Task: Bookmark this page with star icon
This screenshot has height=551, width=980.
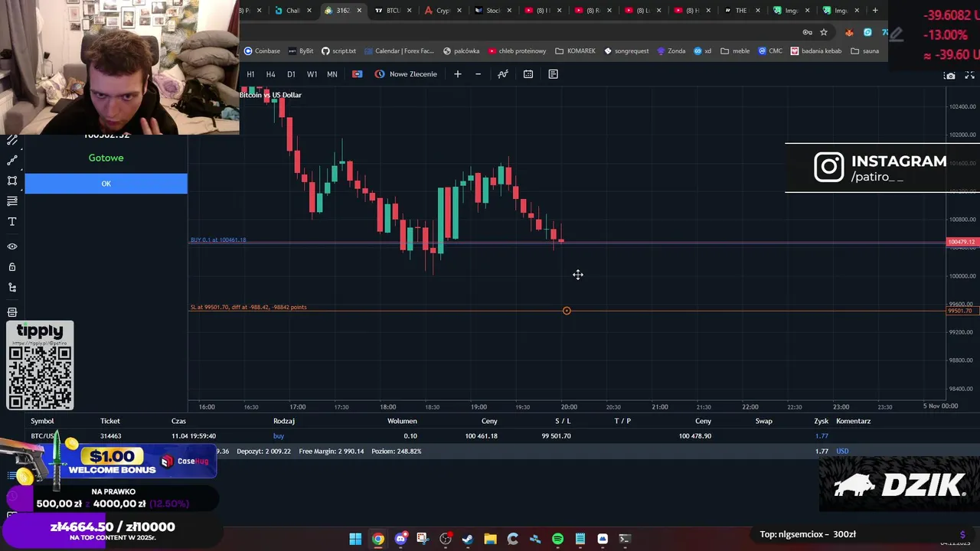Action: [x=824, y=32]
